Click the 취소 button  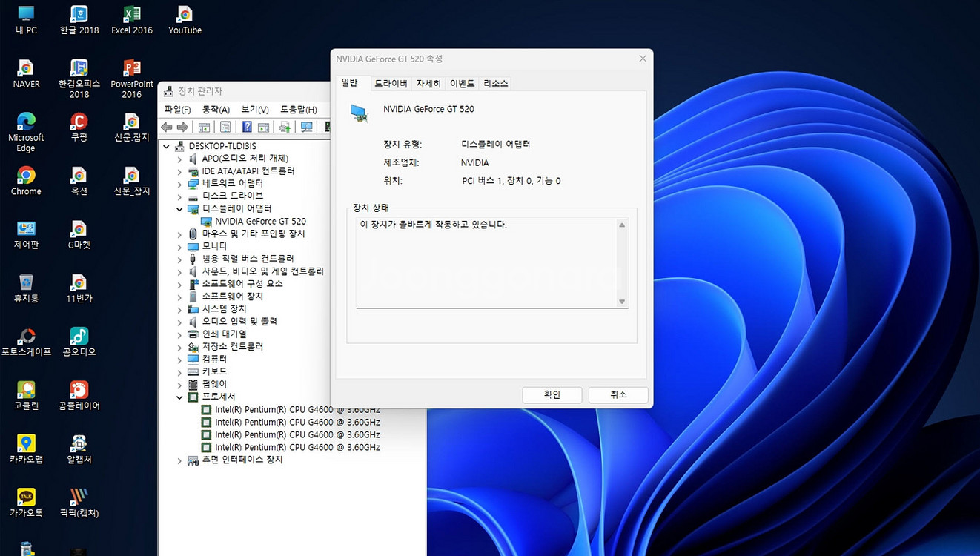[x=618, y=395]
